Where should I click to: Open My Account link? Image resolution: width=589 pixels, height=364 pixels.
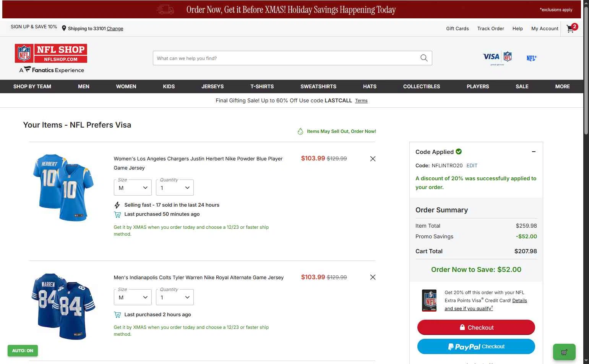(545, 29)
